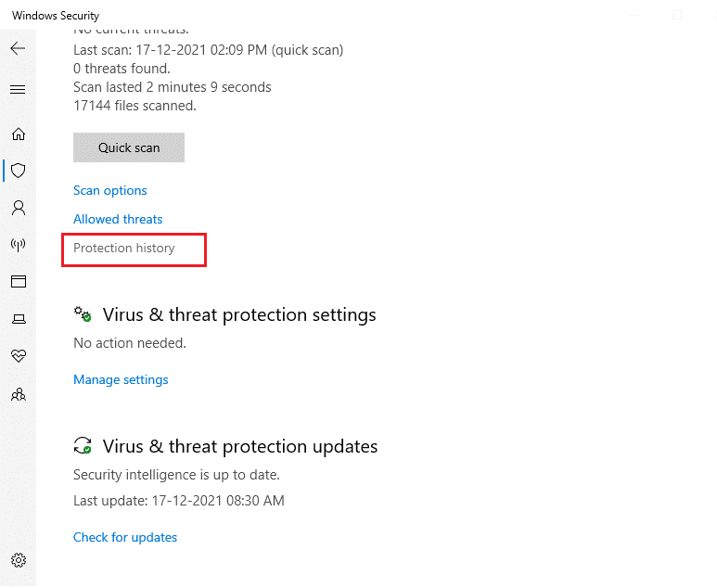This screenshot has height=588, width=717.
Task: Open Account protection person icon
Action: [18, 208]
